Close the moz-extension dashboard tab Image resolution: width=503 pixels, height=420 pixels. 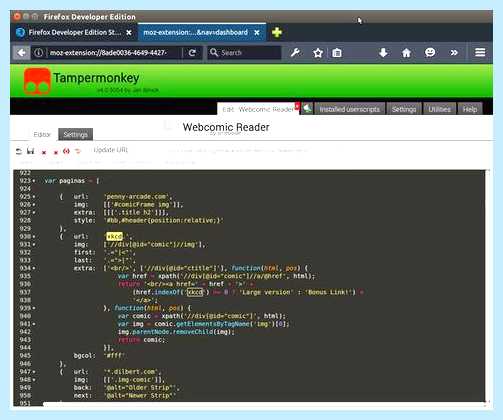point(257,33)
